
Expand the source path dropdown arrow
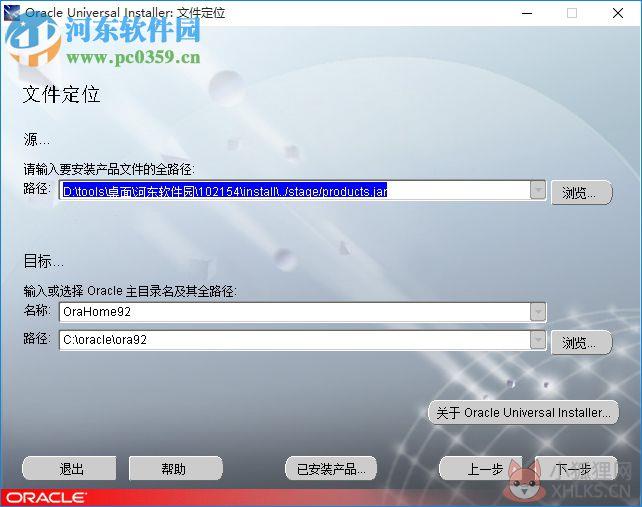538,190
